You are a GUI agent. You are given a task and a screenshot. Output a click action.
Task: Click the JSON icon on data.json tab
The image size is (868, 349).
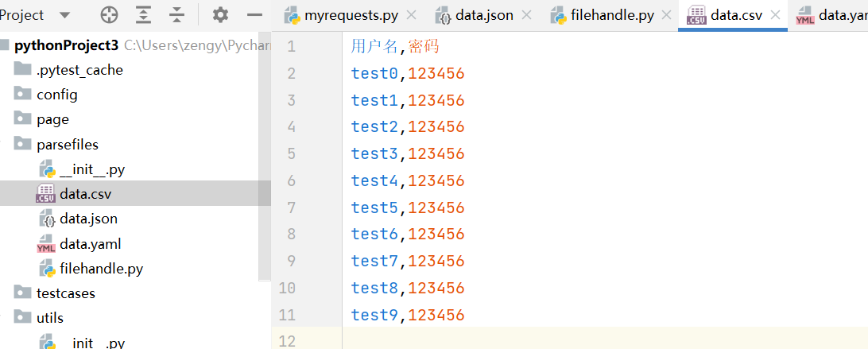pyautogui.click(x=443, y=16)
